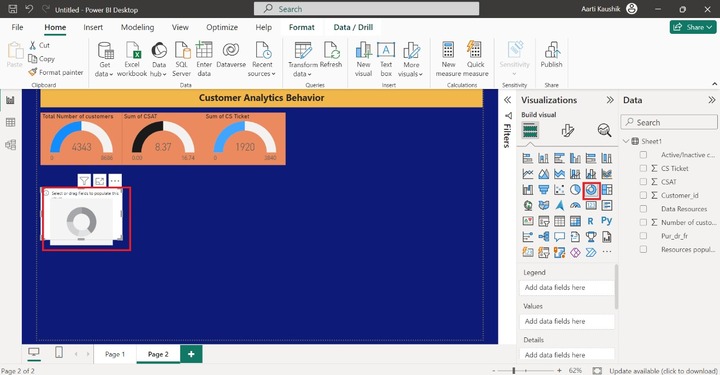Switch to Table view in left sidebar
The height and width of the screenshot is (375, 720).
click(10, 123)
